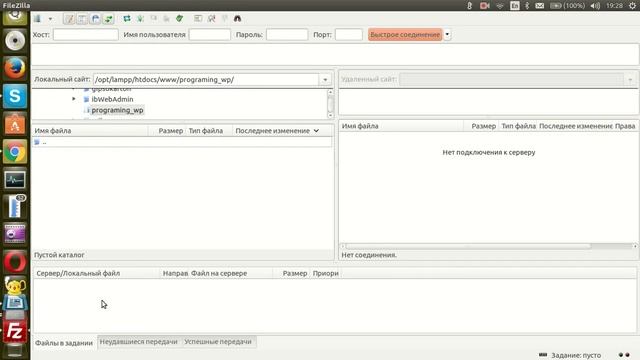The image size is (640, 360).
Task: Click the reconnect to last server icon
Action: 180,19
